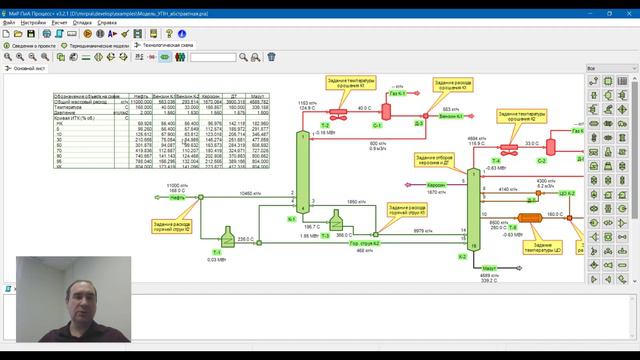
Task: Open a project via the folder icon
Action: pyautogui.click(x=18, y=34)
